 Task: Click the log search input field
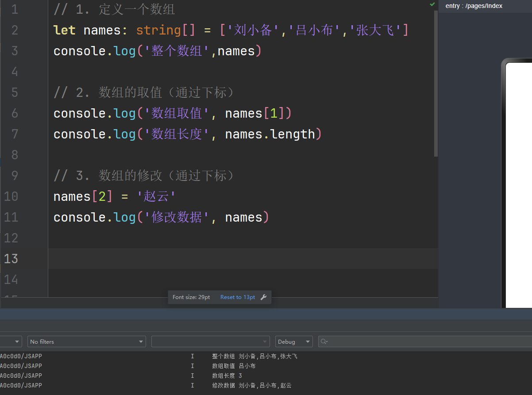425,341
